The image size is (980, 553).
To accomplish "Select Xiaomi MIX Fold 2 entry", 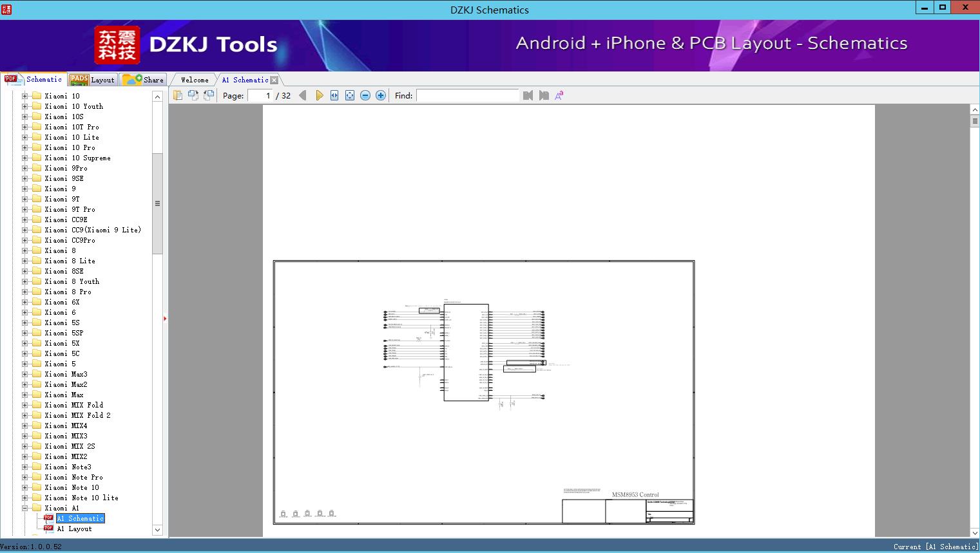I will coord(78,415).
